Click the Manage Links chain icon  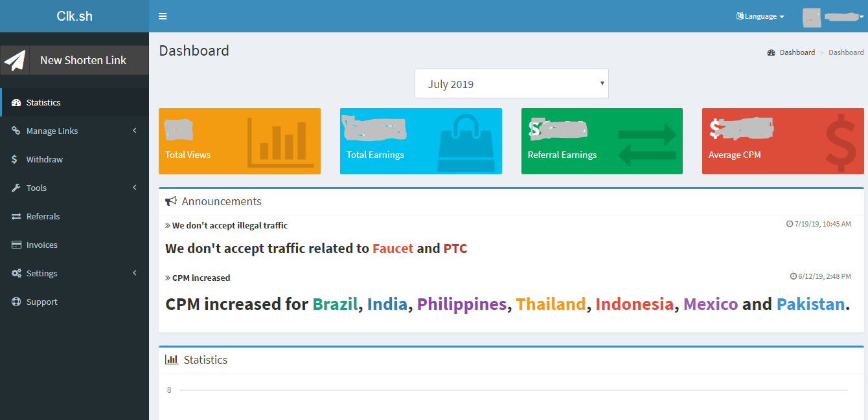click(x=16, y=131)
